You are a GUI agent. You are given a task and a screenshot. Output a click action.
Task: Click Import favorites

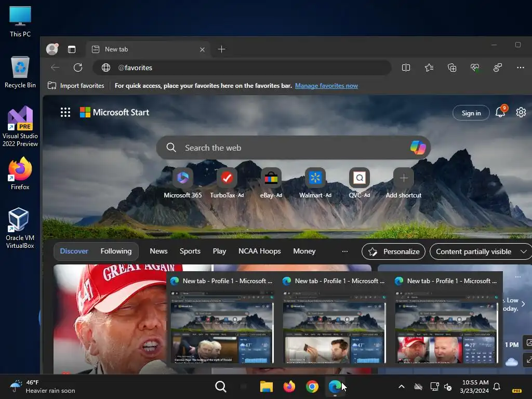click(x=76, y=86)
